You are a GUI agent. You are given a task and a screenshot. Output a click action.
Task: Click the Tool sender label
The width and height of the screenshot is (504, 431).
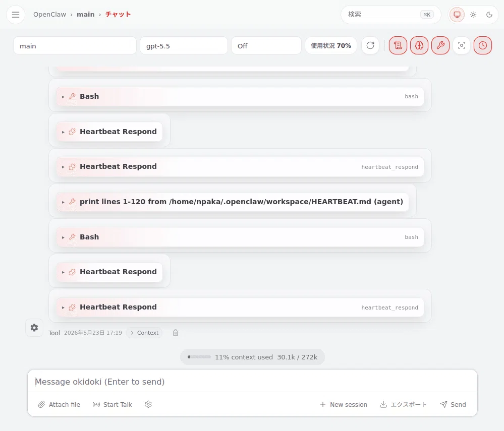pyautogui.click(x=54, y=333)
